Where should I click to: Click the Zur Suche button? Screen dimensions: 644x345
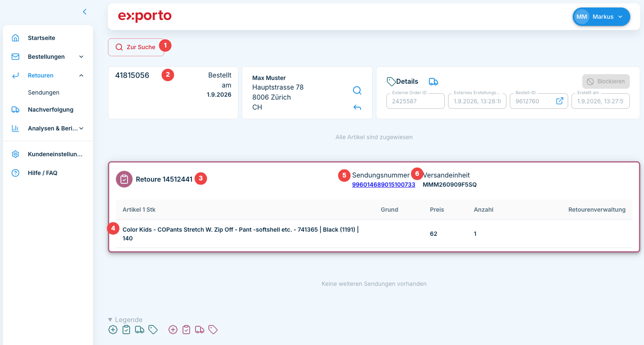[136, 47]
